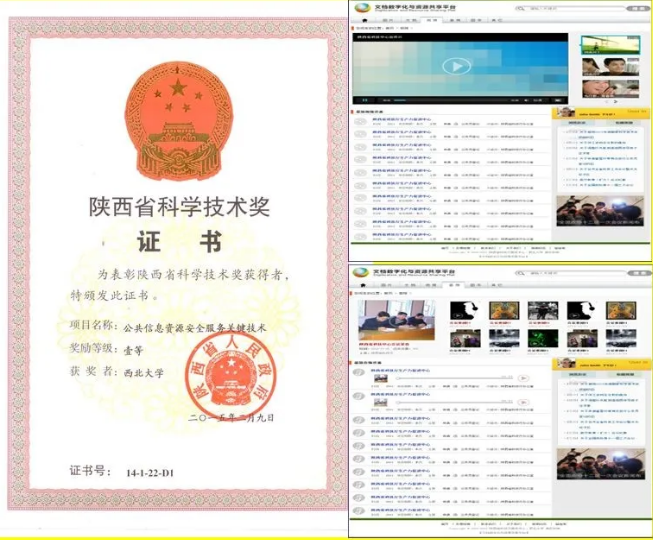Screen dimensions: 653x540
Task: Open the smiling face close-up video thumbnail
Action: pos(611,89)
